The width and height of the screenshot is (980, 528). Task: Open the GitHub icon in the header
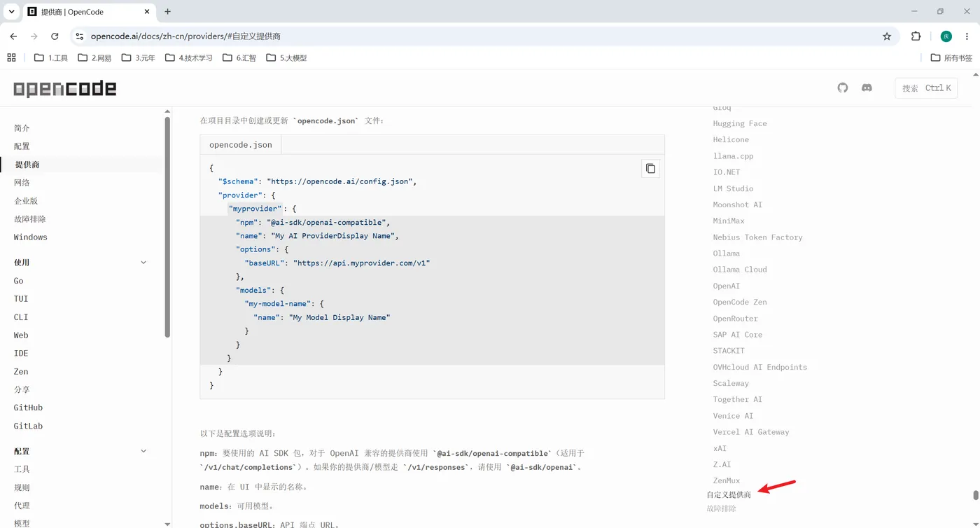843,88
